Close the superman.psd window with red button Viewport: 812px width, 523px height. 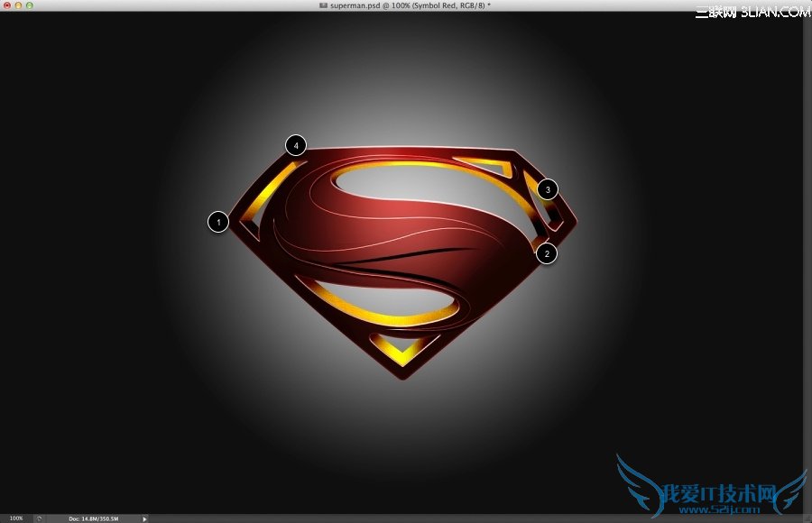[x=7, y=5]
